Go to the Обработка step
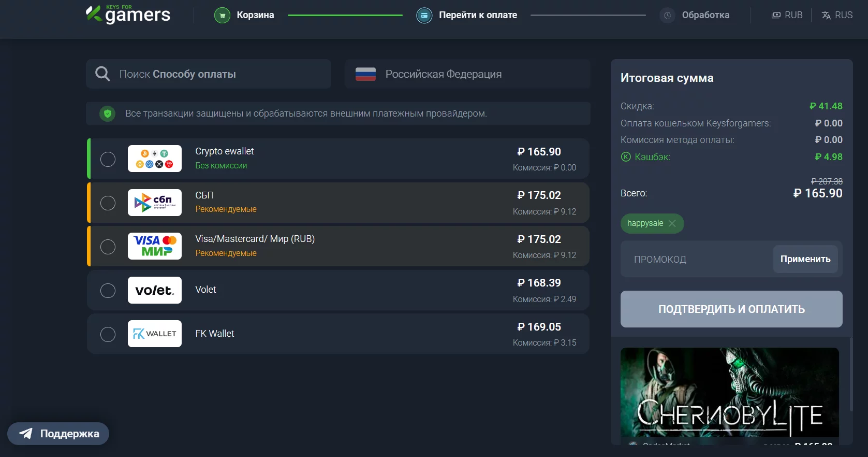This screenshot has width=868, height=457. coord(695,16)
